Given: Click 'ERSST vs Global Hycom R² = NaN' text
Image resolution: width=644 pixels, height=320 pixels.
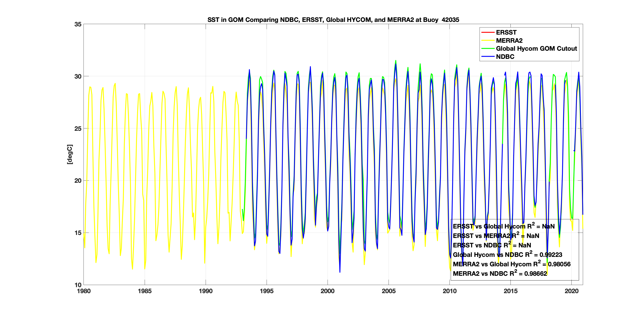Looking at the screenshot, I should point(503,226).
